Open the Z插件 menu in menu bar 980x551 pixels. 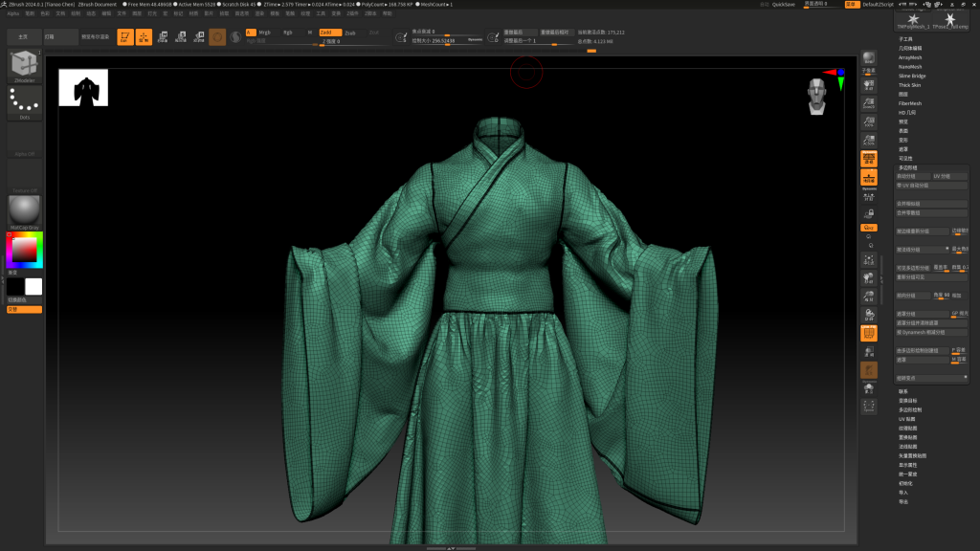click(352, 13)
